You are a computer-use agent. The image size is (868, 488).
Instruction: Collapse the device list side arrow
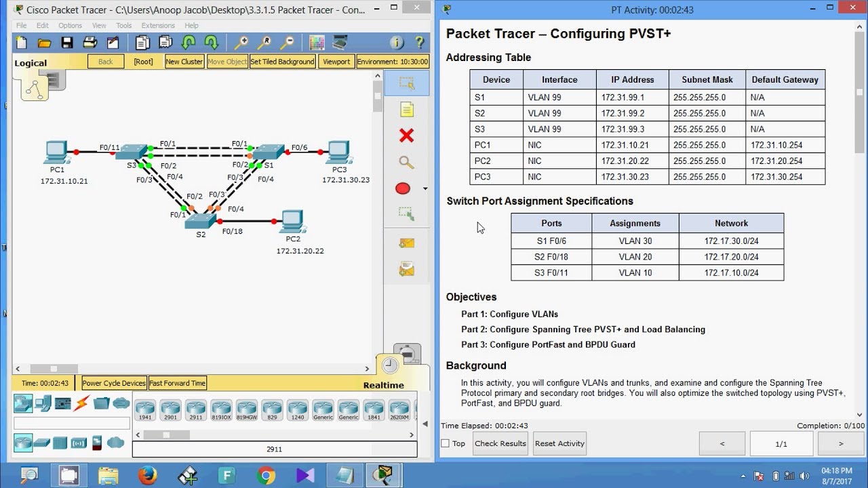coord(425,424)
